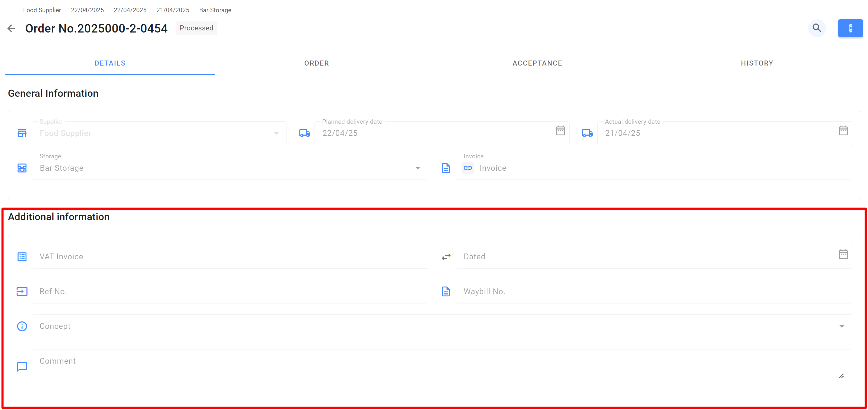
Task: Open the HISTORY tab
Action: pyautogui.click(x=757, y=63)
